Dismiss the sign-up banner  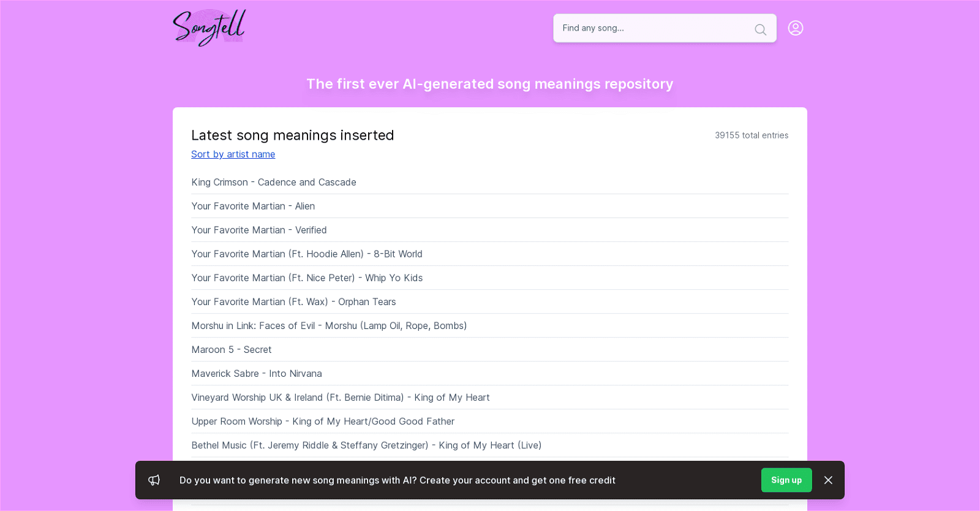[828, 480]
